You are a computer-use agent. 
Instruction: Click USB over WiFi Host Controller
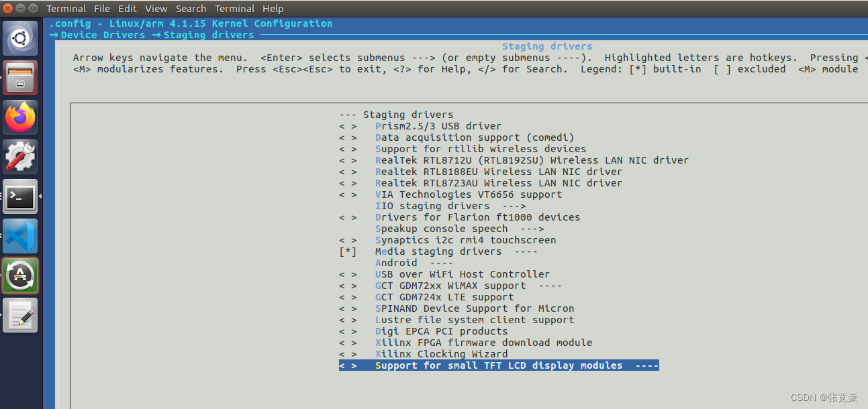click(x=444, y=274)
